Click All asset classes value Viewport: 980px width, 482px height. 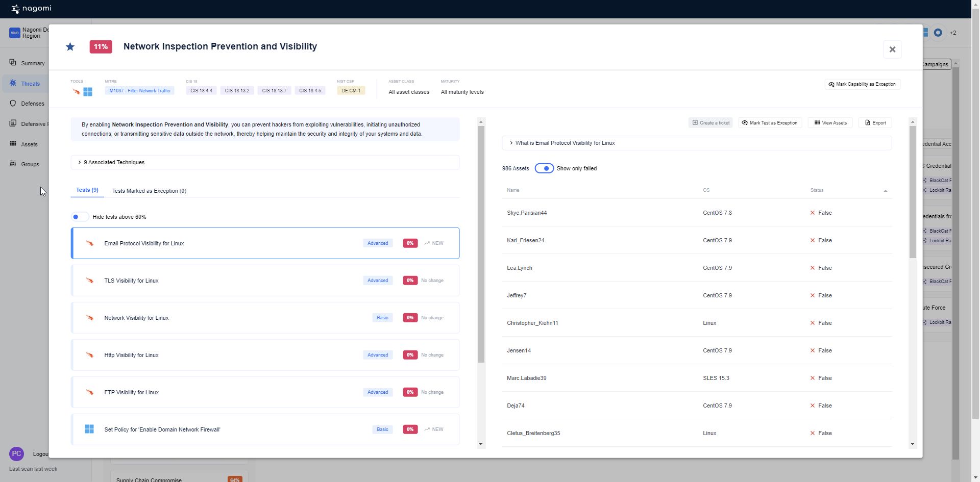409,92
